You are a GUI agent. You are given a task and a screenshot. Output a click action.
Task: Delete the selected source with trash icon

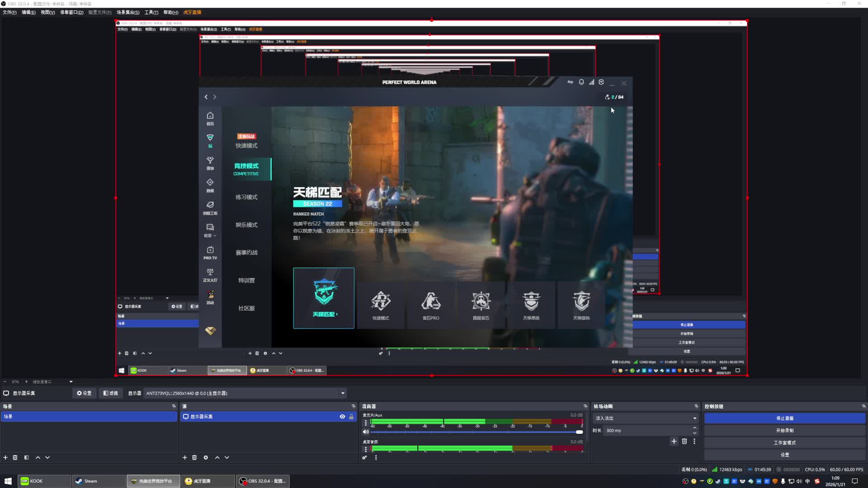click(x=194, y=457)
